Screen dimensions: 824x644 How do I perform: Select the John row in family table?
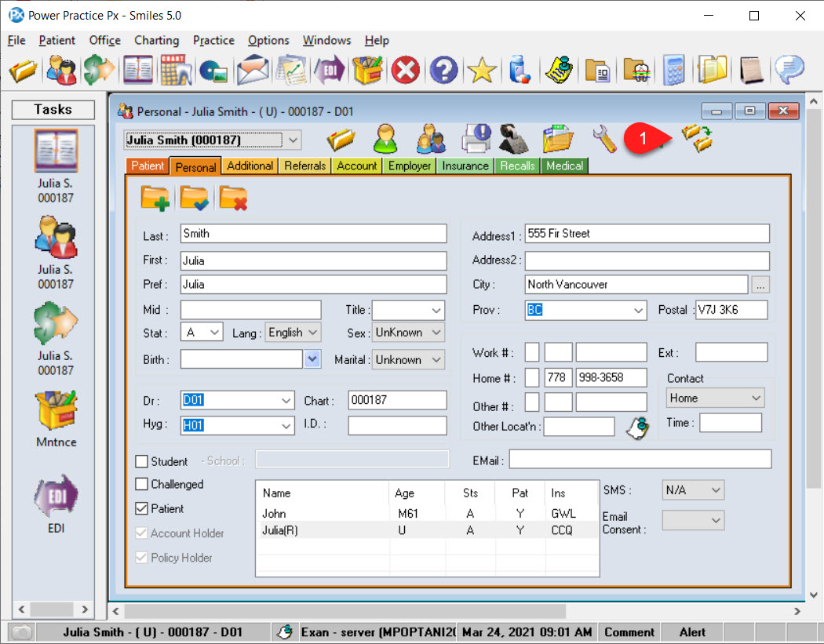[x=427, y=513]
